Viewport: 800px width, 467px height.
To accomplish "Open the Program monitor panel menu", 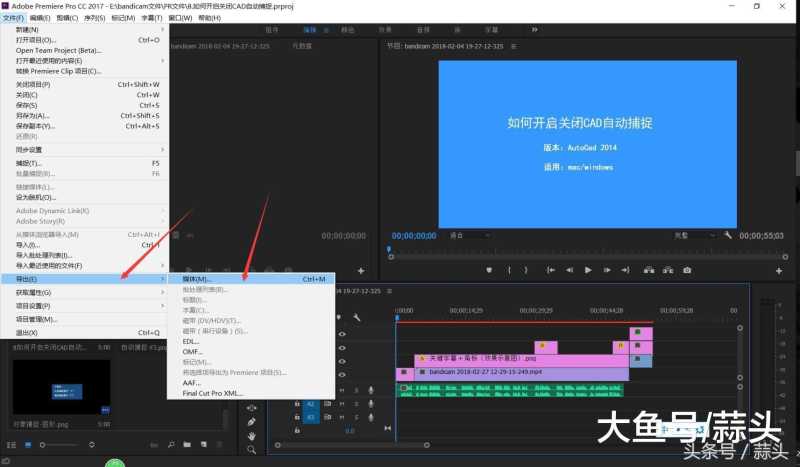I will click(x=514, y=46).
